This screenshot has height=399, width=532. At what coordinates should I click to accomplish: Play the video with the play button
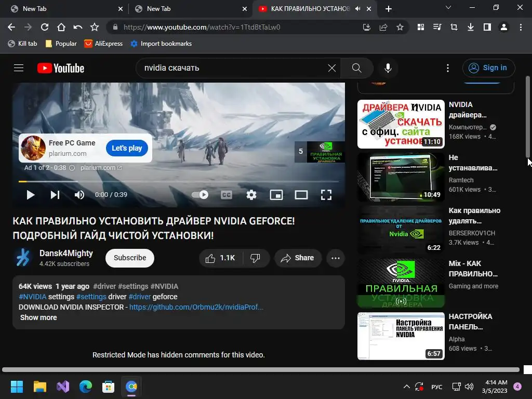point(31,195)
